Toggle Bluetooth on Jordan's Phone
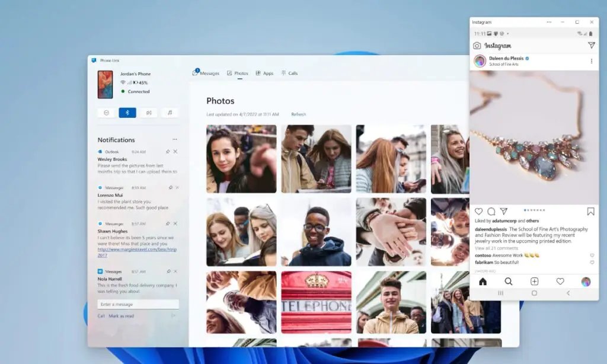 coord(127,113)
